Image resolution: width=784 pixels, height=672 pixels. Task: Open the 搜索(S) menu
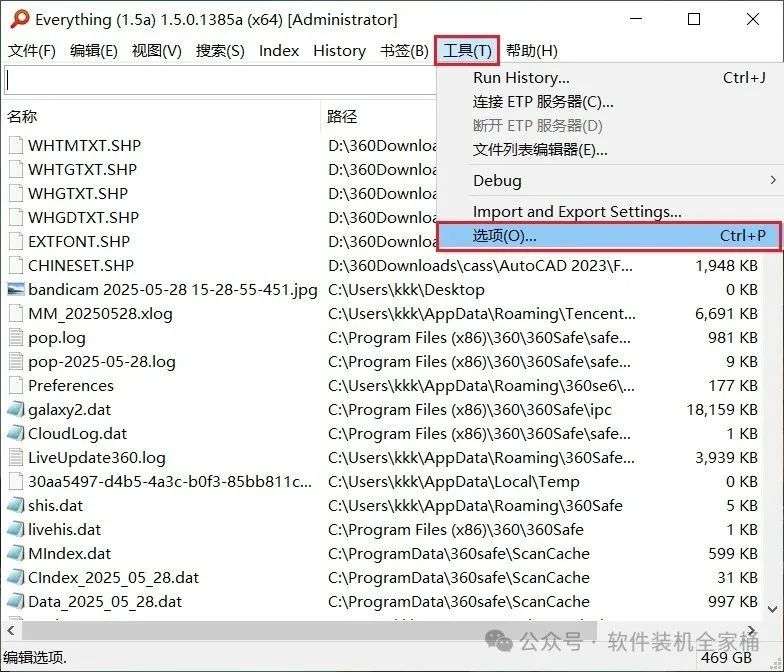pyautogui.click(x=220, y=50)
